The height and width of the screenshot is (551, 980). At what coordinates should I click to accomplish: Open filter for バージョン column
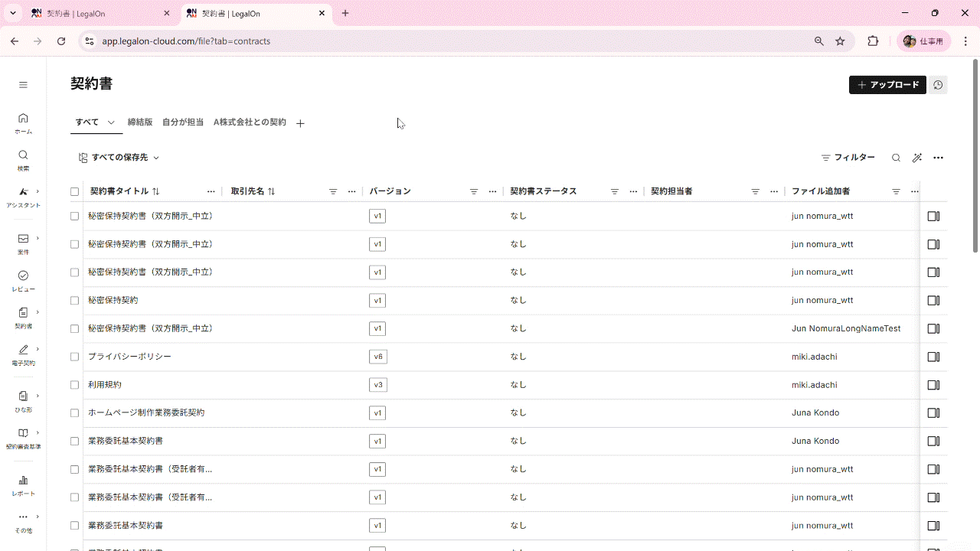473,191
